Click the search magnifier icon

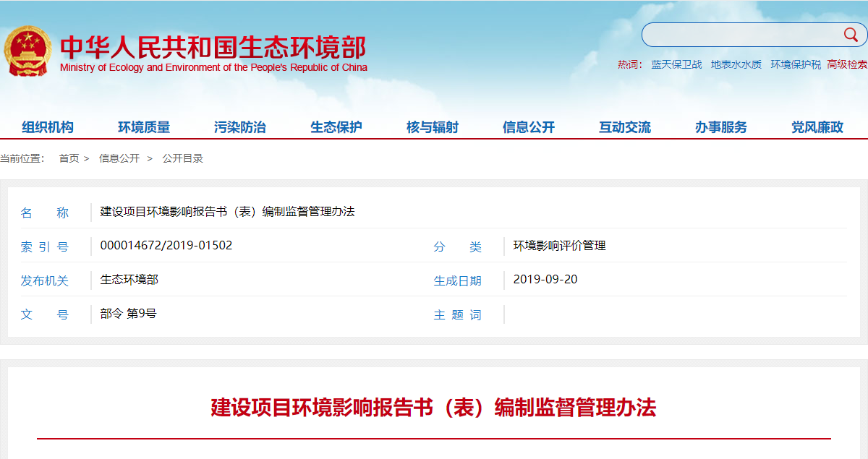coord(850,35)
